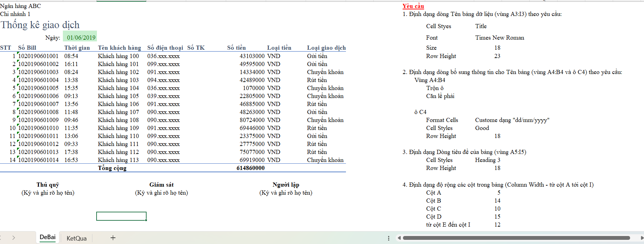Select the time cell 08:54
Image resolution: width=644 pixels, height=244 pixels.
click(71, 56)
